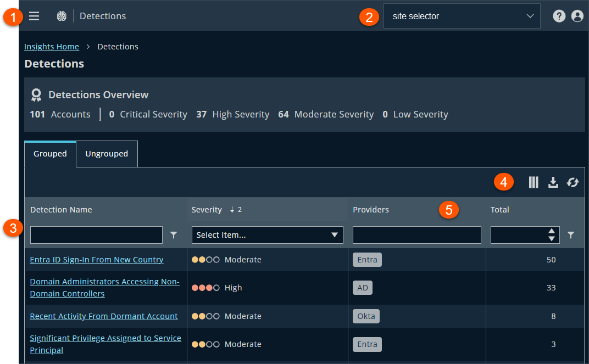Click the export download icon
589x364 pixels.
click(553, 182)
